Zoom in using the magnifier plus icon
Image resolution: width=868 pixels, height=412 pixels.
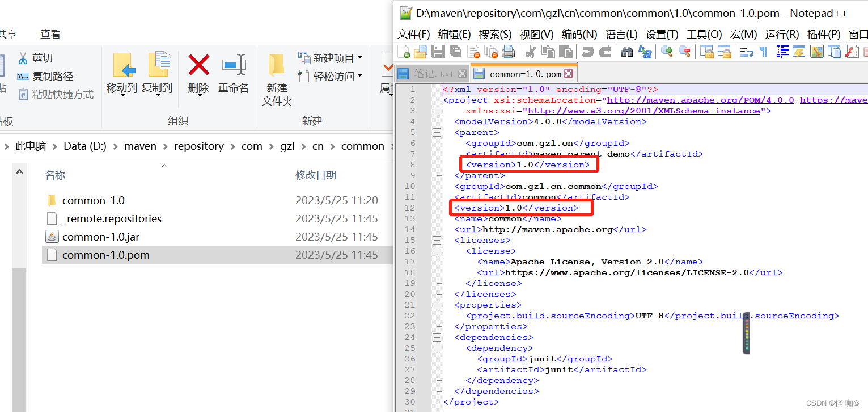coord(667,52)
